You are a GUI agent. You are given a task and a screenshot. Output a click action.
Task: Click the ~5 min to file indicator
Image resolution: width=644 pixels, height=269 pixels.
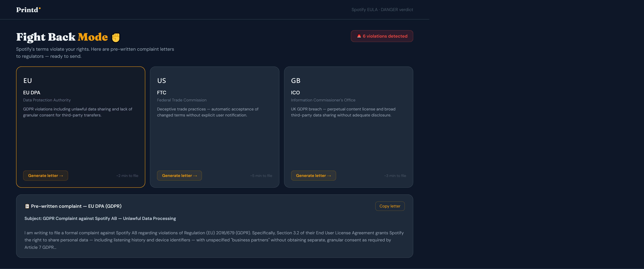[261, 176]
